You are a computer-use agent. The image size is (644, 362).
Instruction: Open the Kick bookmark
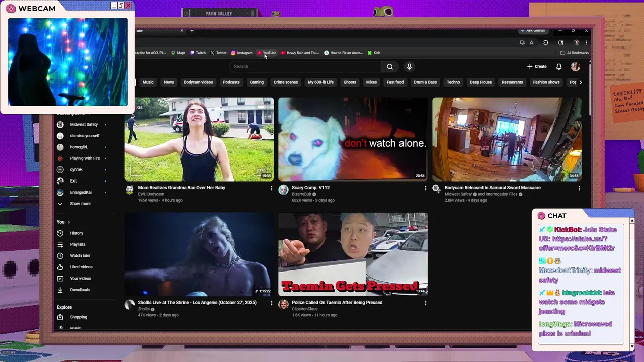pos(374,53)
